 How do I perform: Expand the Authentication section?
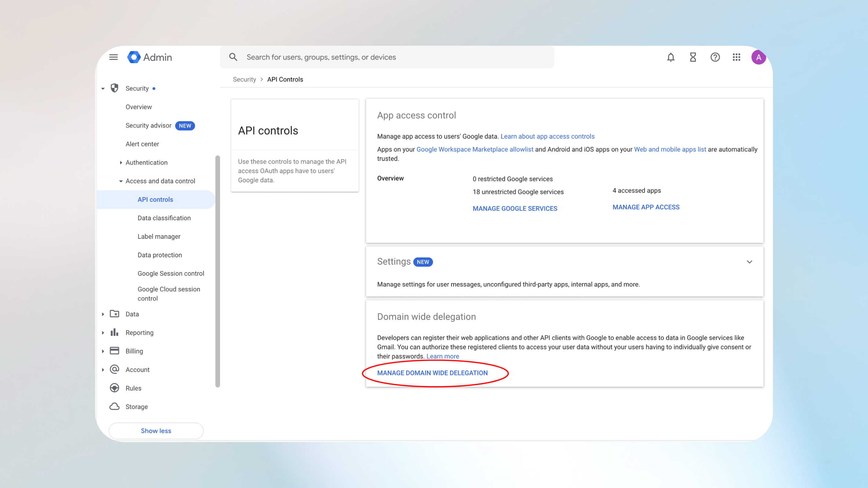[x=121, y=162]
